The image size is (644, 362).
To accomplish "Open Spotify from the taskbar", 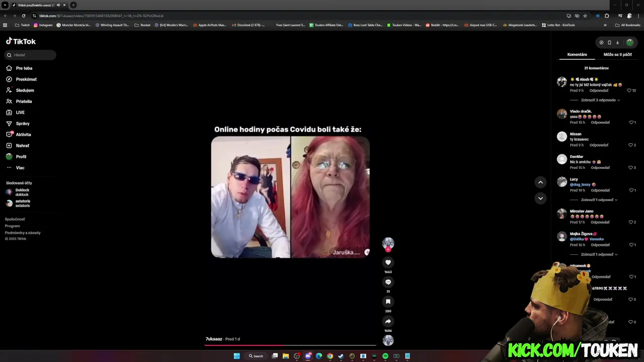I will pos(385,356).
